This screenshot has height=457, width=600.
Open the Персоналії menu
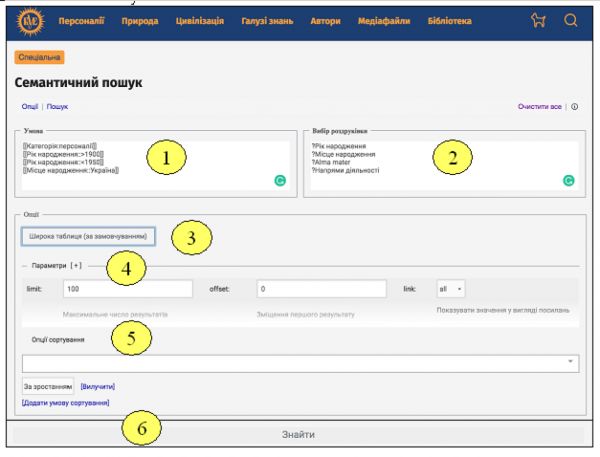(81, 21)
